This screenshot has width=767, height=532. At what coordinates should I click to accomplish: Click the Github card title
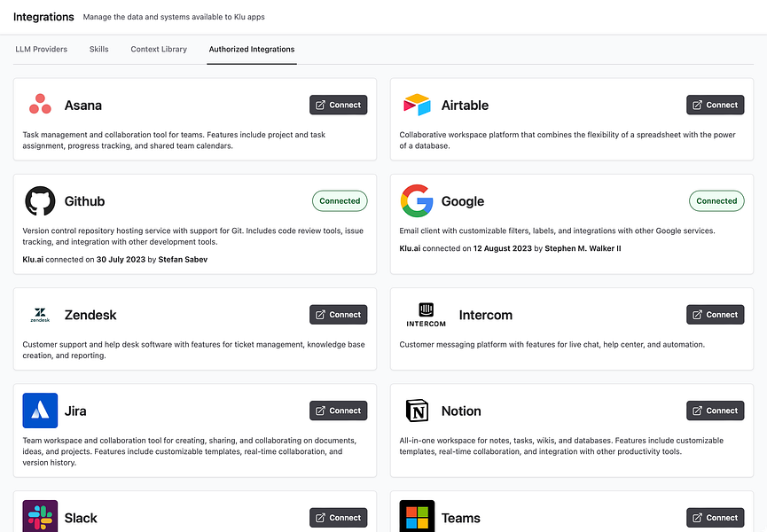84,201
